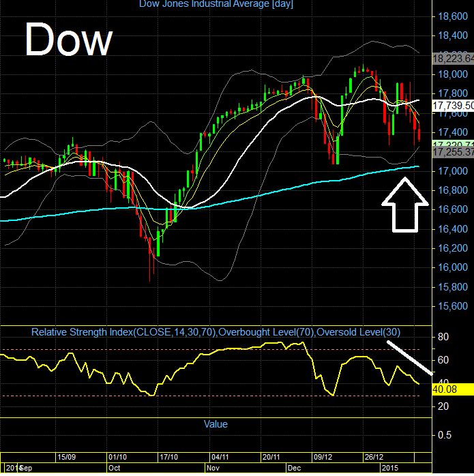Click the Relative Strength Index indicator title
The width and height of the screenshot is (474, 476).
[216, 332]
